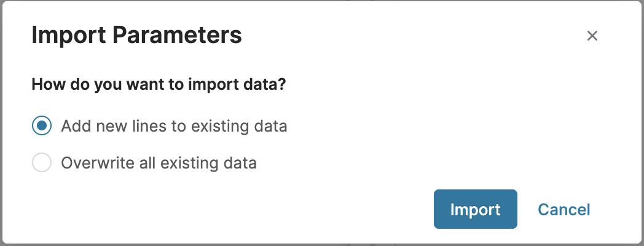Abort importing via the Cancel text
Viewport: 644px width, 246px height.
tap(563, 210)
